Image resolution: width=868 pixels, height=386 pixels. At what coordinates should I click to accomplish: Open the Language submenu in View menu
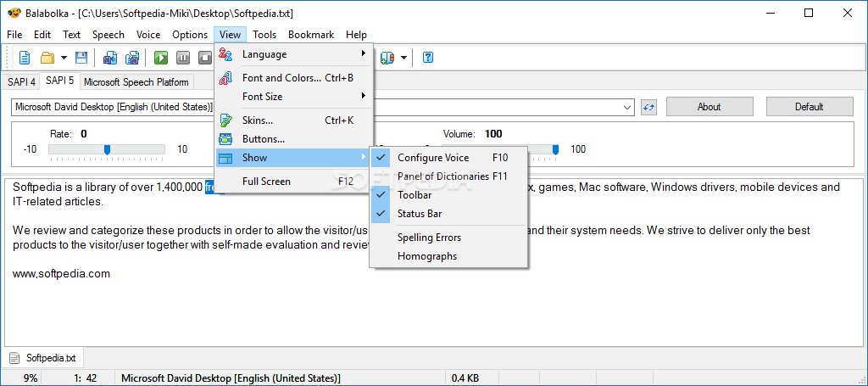tap(294, 54)
